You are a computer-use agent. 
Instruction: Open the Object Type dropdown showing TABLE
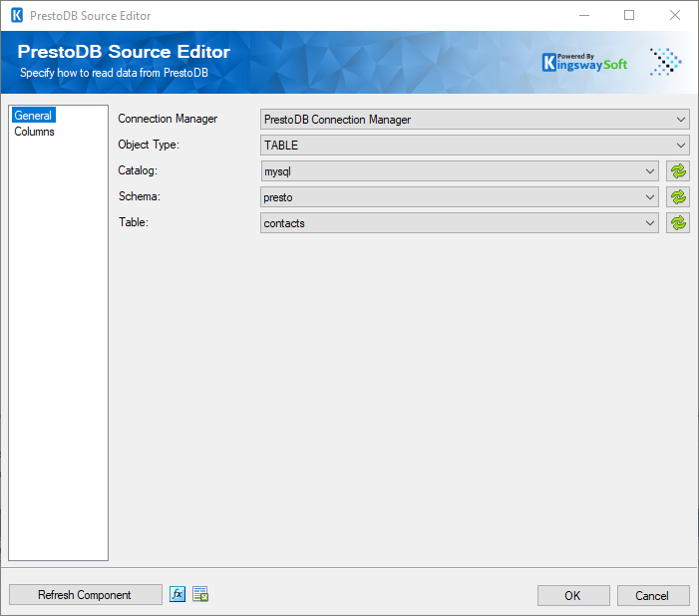pos(475,146)
